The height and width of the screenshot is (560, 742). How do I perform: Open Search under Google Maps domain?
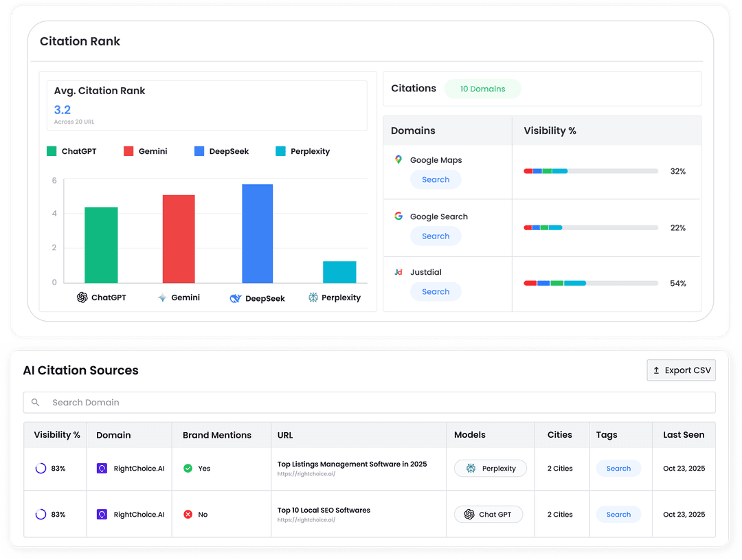click(x=436, y=179)
